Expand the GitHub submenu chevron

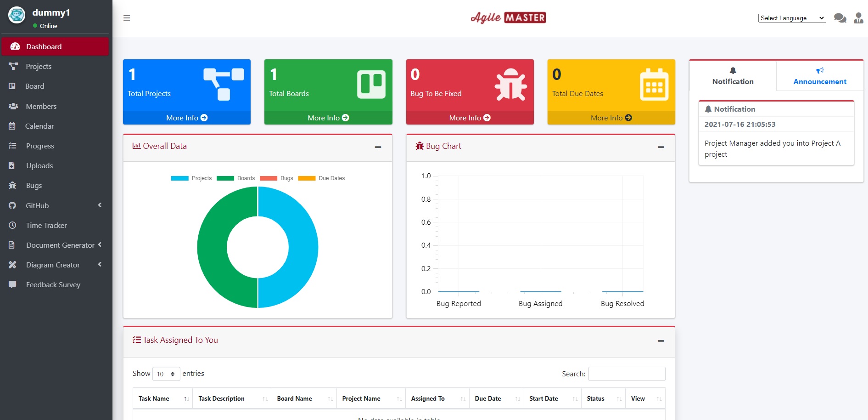click(100, 205)
